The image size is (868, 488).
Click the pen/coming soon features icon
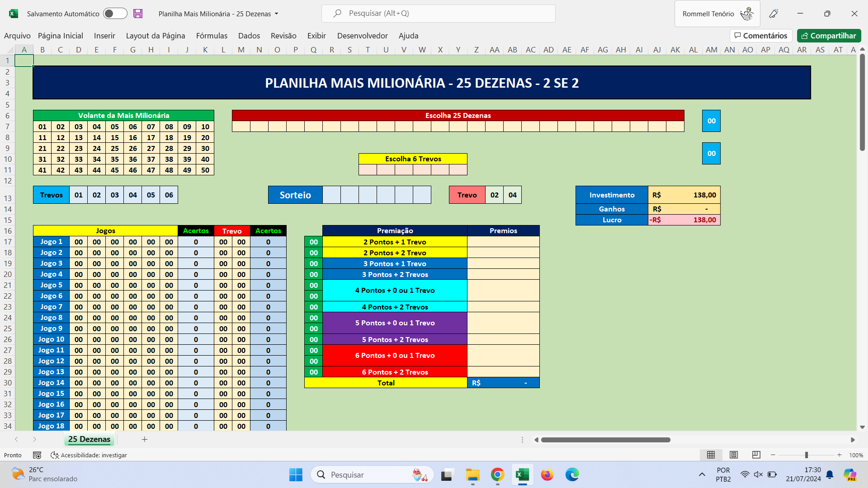774,14
